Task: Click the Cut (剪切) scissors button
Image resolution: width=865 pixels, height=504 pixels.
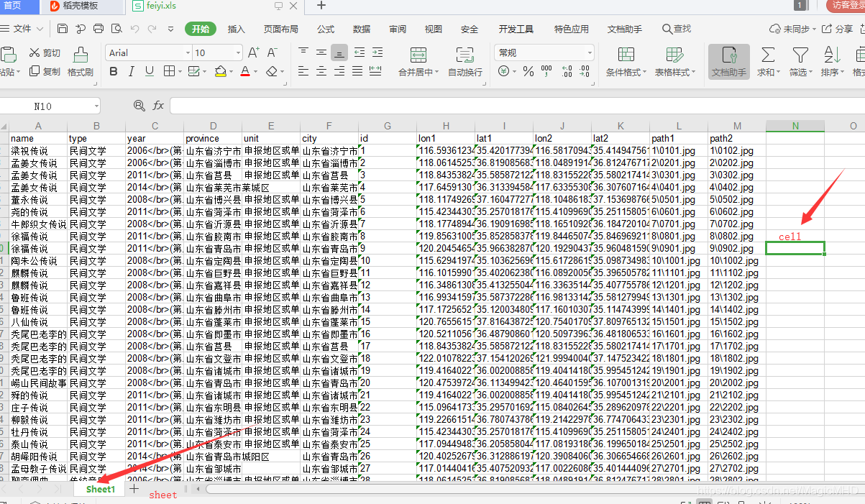Action: click(45, 53)
